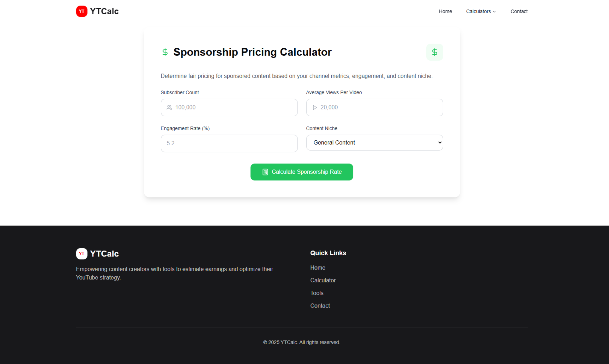Follow the footer Tools quick link

[x=316, y=293]
